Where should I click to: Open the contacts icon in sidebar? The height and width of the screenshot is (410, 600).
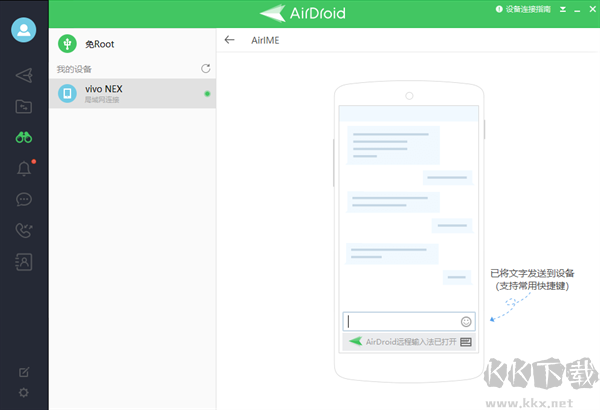pos(24,262)
